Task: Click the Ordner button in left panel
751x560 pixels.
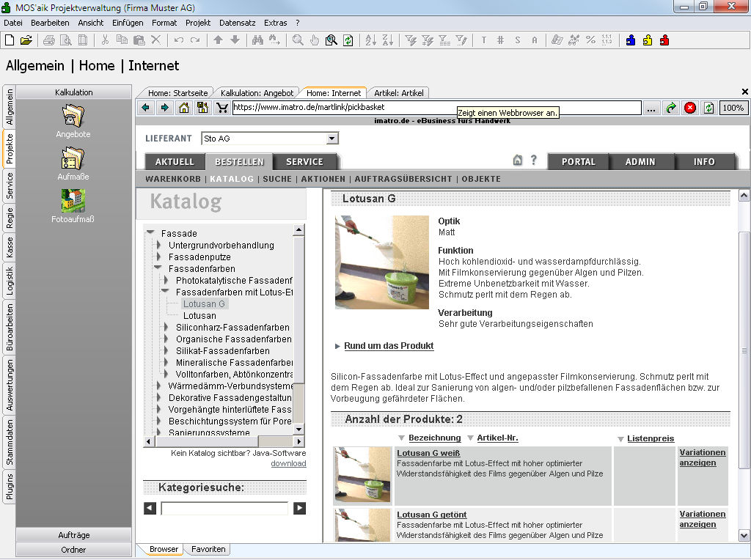Action: tap(74, 550)
